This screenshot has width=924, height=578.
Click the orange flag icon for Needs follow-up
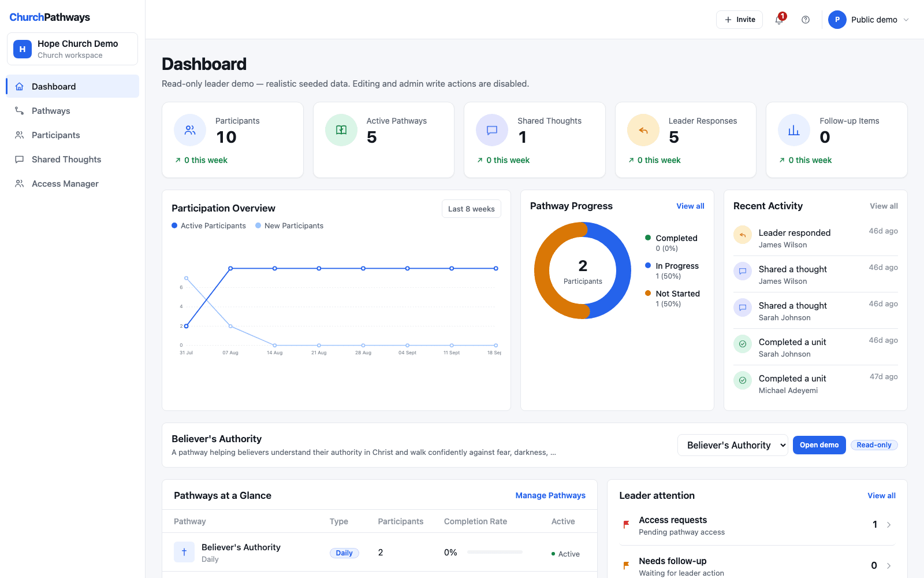pos(627,566)
